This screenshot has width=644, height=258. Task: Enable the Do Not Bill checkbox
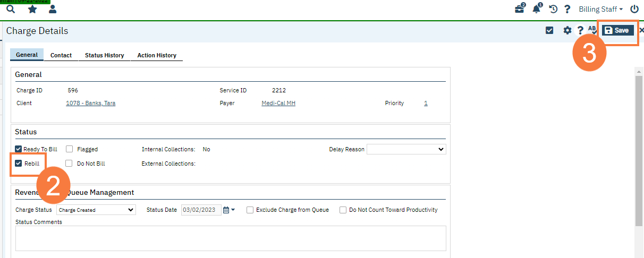tap(69, 164)
